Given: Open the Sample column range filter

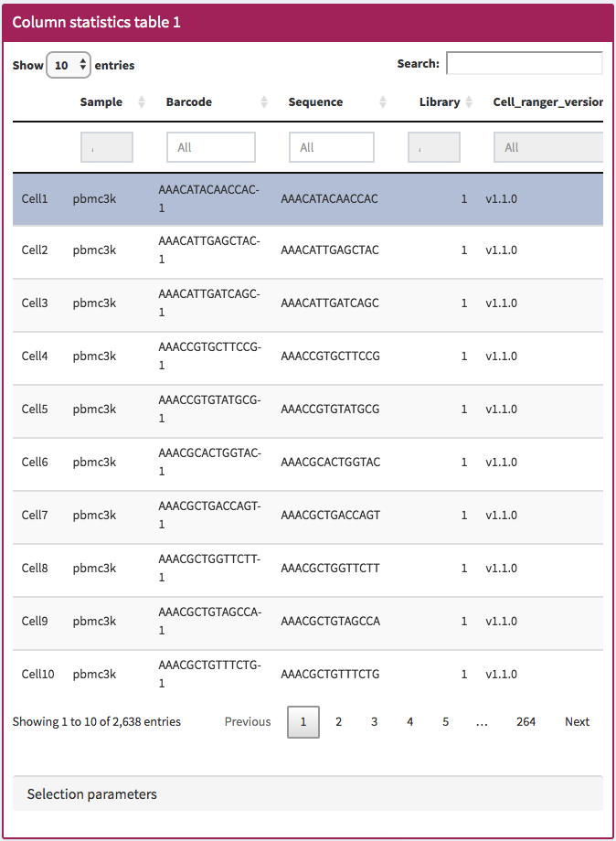Looking at the screenshot, I should pos(106,147).
